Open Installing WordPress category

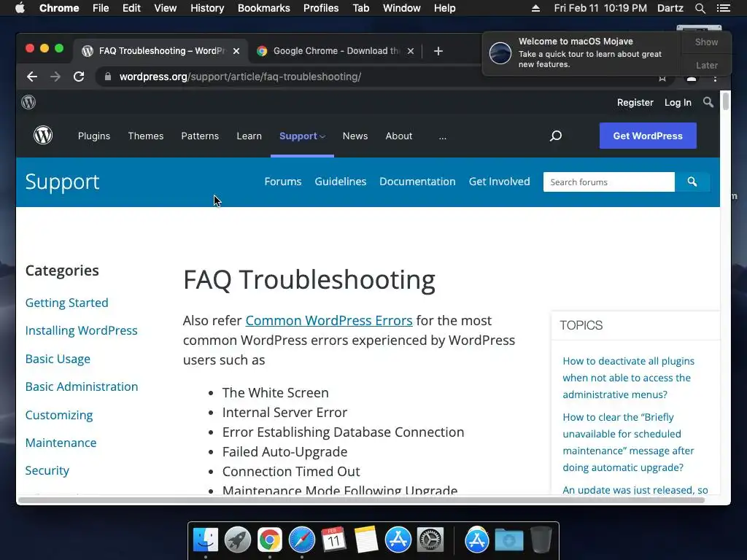coord(81,330)
